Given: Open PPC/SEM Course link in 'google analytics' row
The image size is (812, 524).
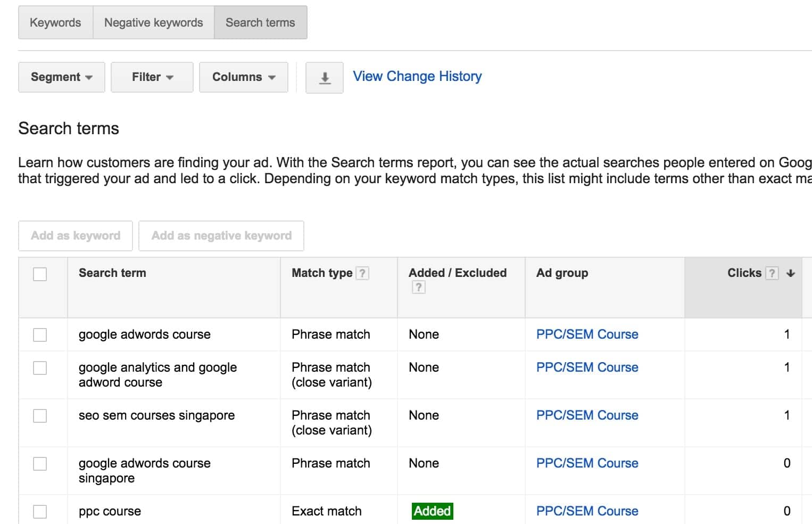Looking at the screenshot, I should 587,367.
